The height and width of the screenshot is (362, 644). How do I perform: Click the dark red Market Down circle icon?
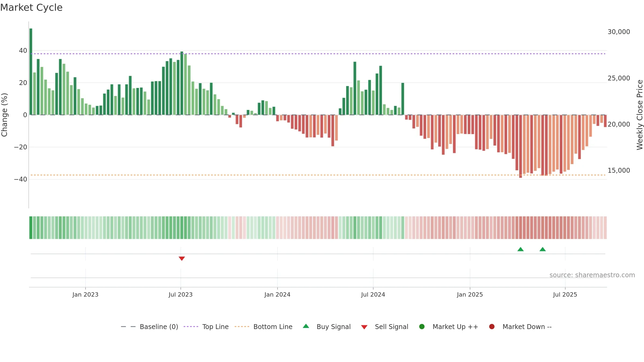click(492, 327)
